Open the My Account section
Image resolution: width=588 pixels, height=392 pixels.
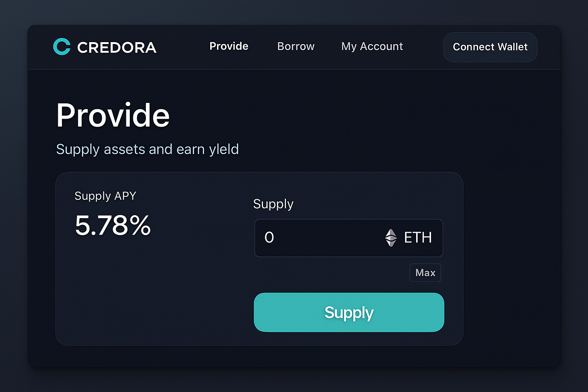372,47
